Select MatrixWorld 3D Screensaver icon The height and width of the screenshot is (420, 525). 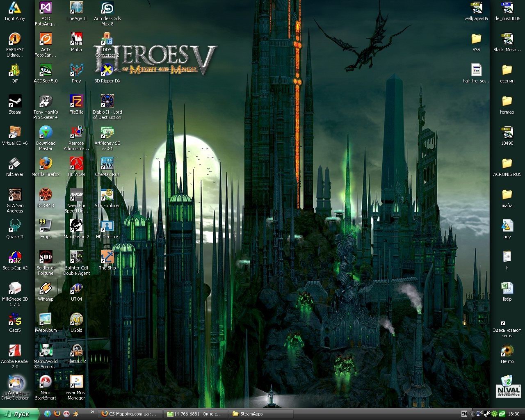pyautogui.click(x=46, y=351)
